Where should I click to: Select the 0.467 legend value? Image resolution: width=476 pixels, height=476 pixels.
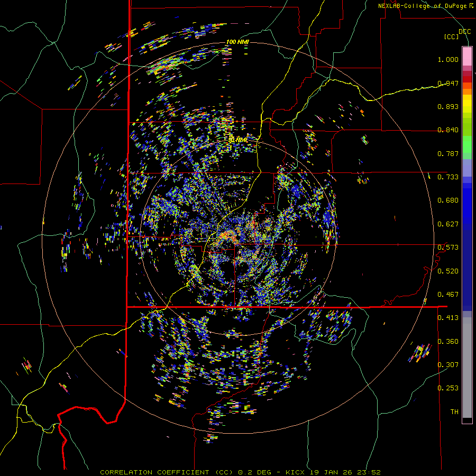tap(448, 295)
